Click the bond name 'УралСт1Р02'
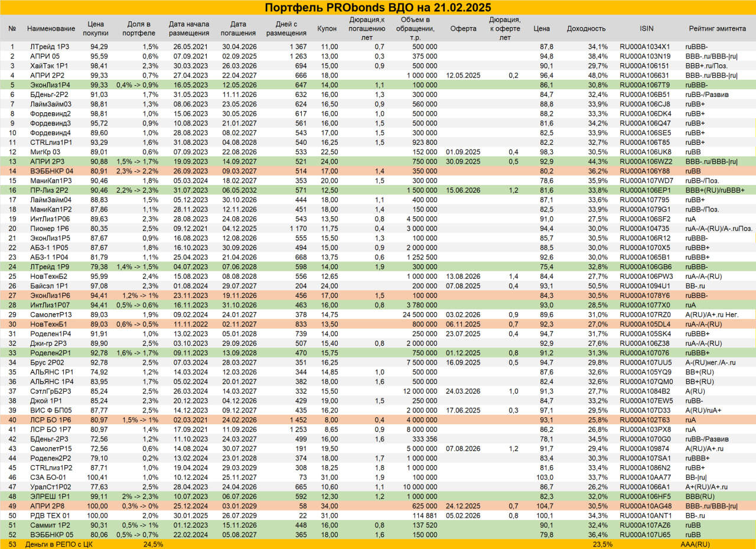Screen dimensions: 756x549 tap(50, 486)
